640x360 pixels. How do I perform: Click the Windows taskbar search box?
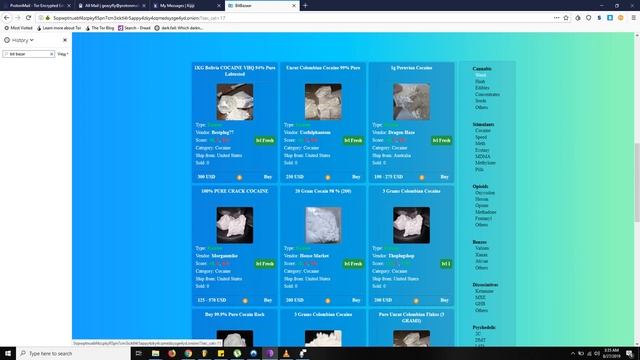pos(73,353)
